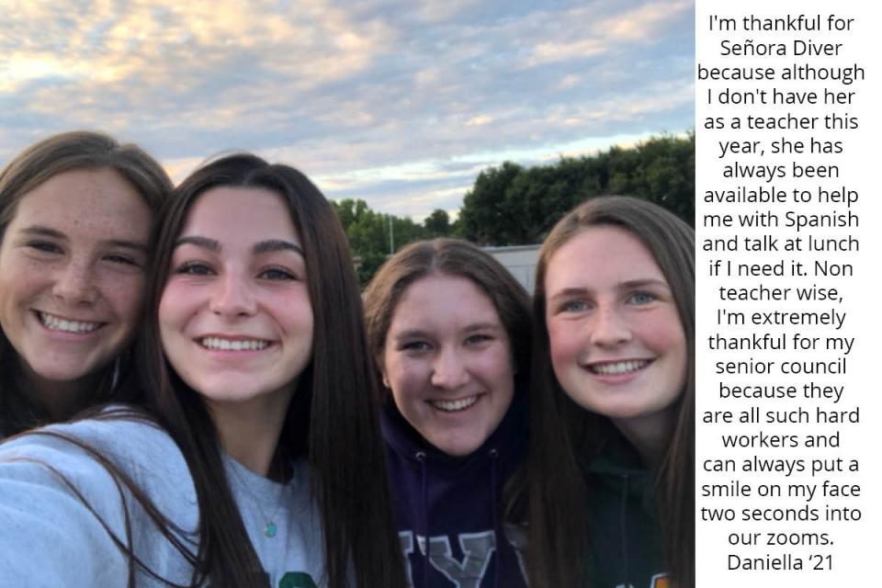Image resolution: width=882 pixels, height=588 pixels.
Task: Click the "teacher wise," text line
Action: coord(781,293)
